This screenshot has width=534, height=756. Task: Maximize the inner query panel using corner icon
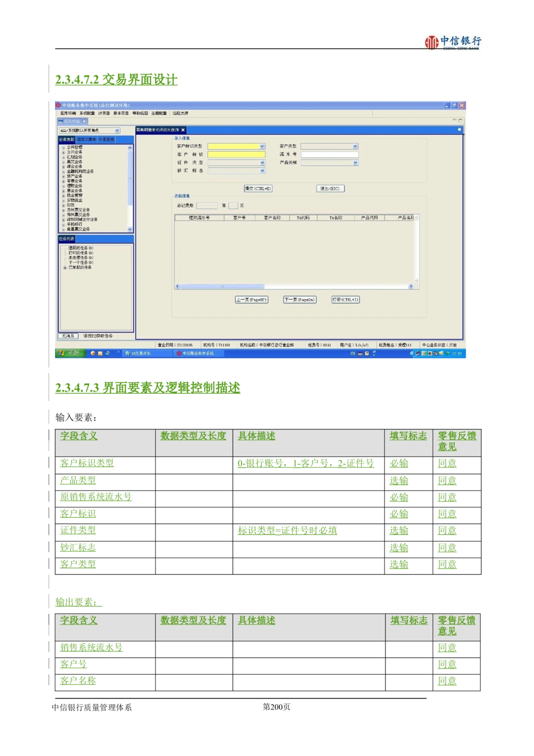pyautogui.click(x=459, y=130)
